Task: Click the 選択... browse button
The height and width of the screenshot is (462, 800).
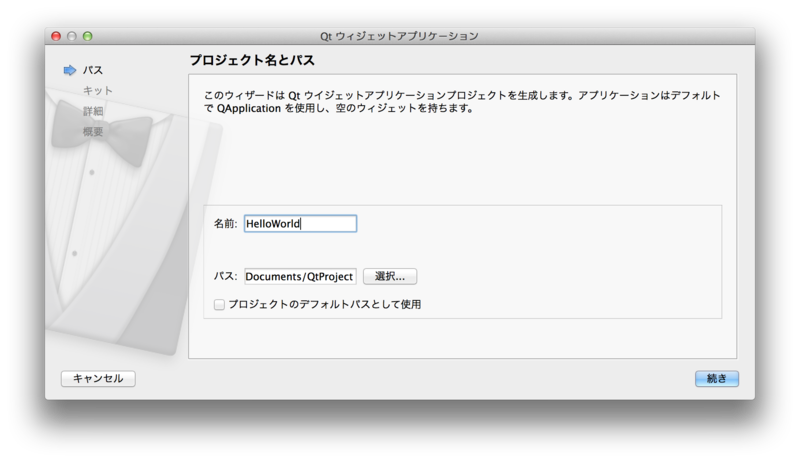Action: point(390,276)
